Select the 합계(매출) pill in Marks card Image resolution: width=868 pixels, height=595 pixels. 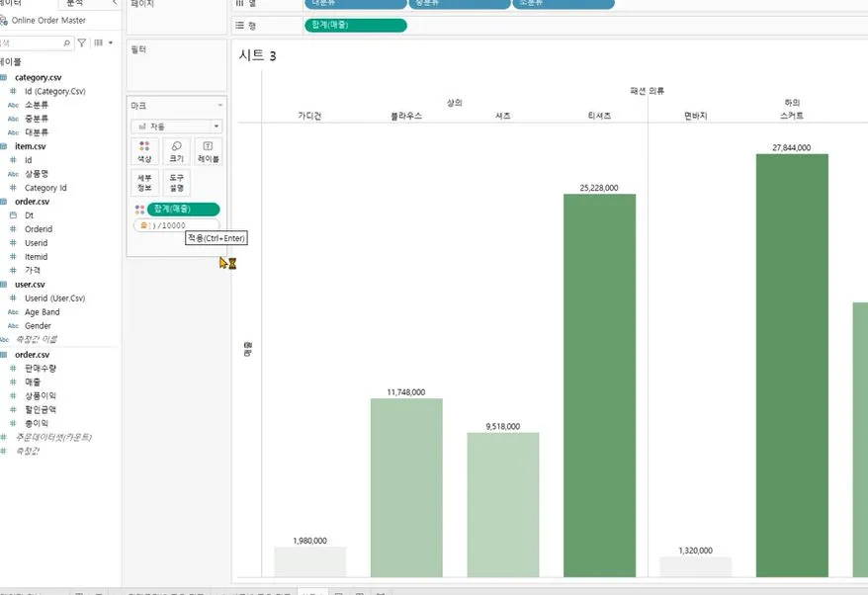pos(183,210)
